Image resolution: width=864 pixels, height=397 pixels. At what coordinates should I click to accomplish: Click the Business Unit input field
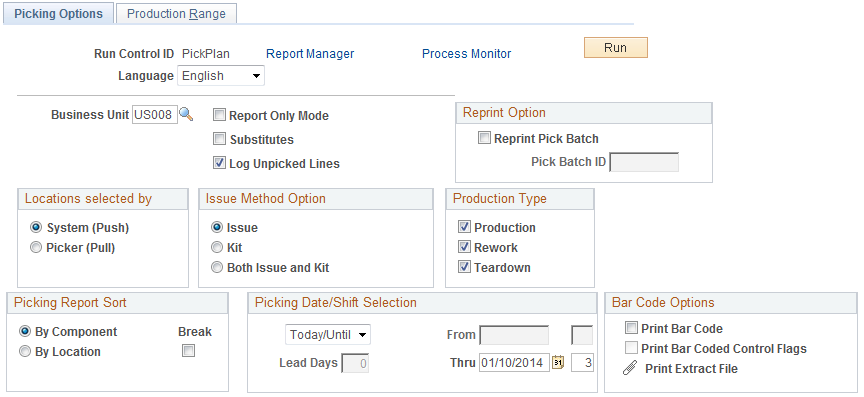tap(155, 115)
